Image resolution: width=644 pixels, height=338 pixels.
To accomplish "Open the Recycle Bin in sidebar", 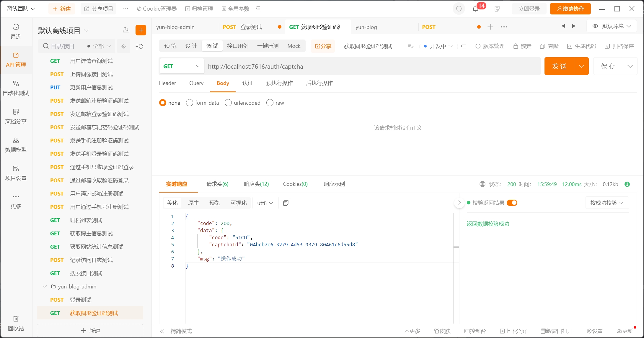I will click(16, 323).
